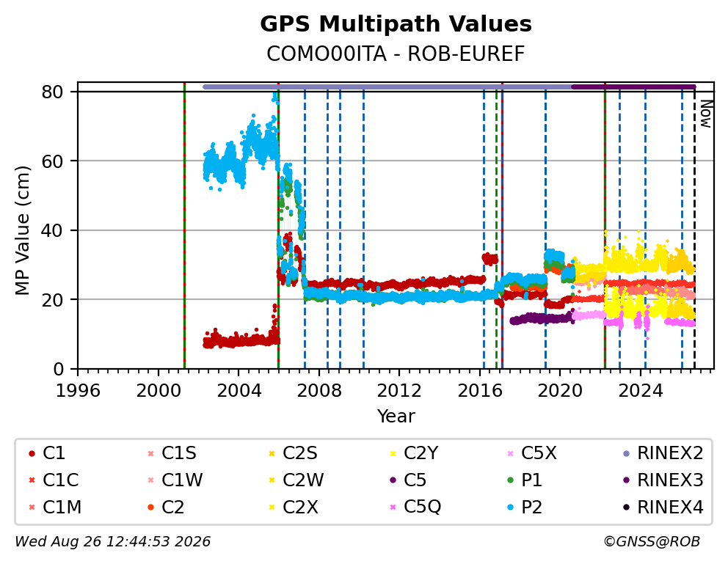Click the GPS Multipath Values title

396,24
